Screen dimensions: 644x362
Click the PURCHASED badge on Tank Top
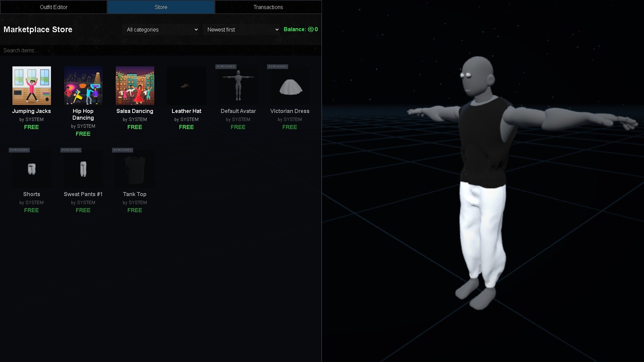pos(122,150)
